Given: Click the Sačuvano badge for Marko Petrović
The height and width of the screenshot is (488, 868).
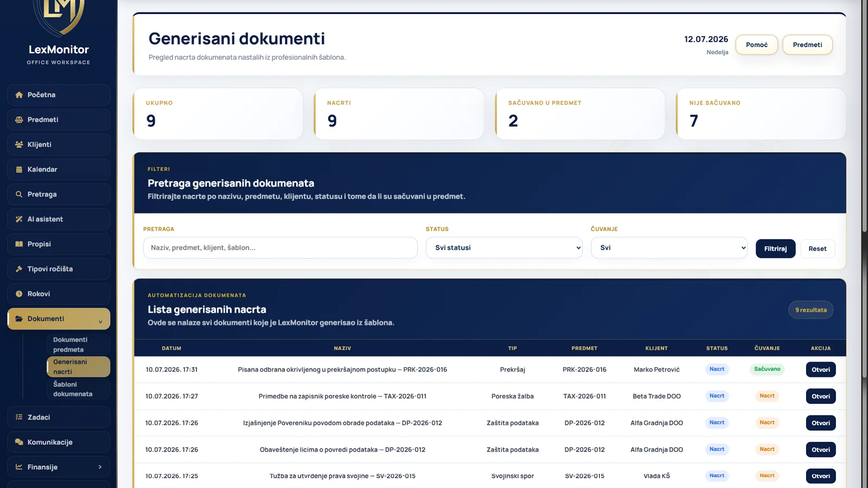Looking at the screenshot, I should [x=767, y=369].
